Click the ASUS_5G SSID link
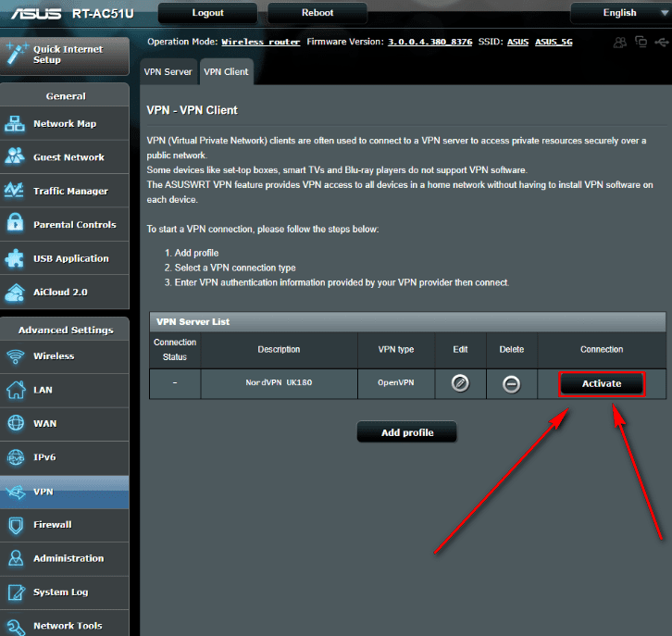 [x=554, y=42]
